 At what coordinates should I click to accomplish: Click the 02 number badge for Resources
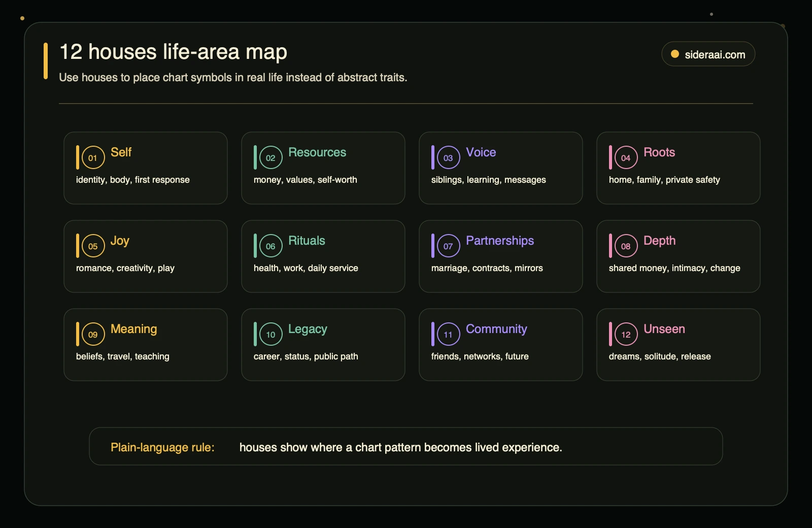tap(270, 157)
